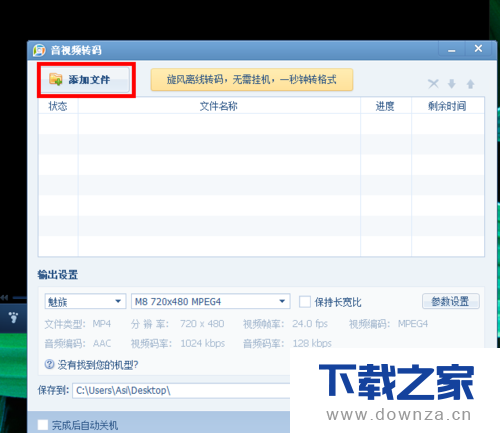
Task: Click the 参数设置 button
Action: [x=451, y=301]
